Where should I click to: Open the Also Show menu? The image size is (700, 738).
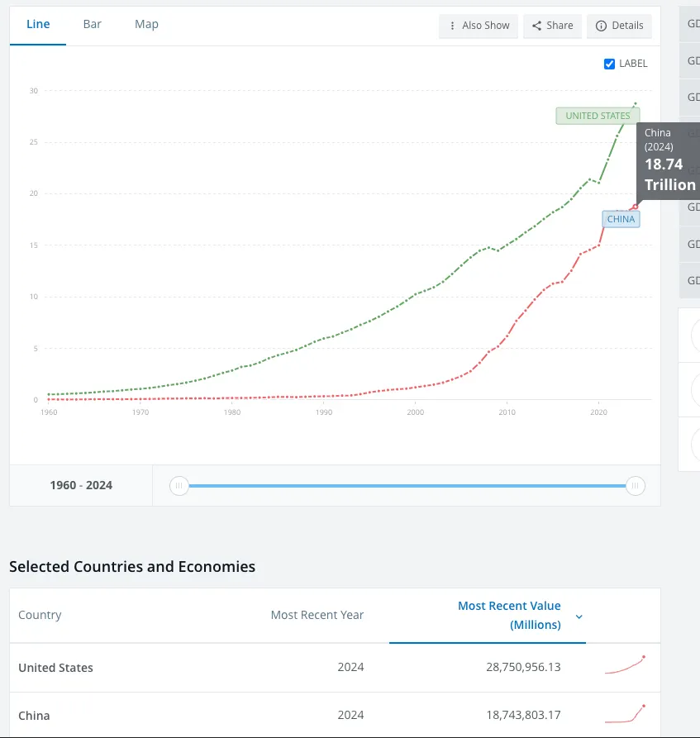479,26
